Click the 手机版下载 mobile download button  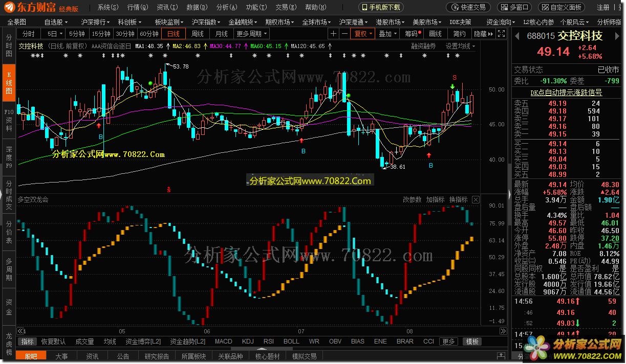click(x=380, y=7)
